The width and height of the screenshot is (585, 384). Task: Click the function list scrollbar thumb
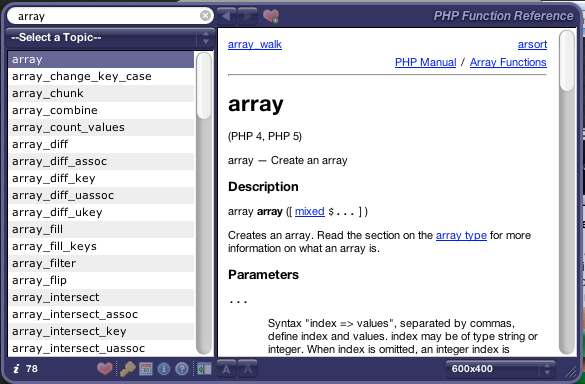point(204,86)
